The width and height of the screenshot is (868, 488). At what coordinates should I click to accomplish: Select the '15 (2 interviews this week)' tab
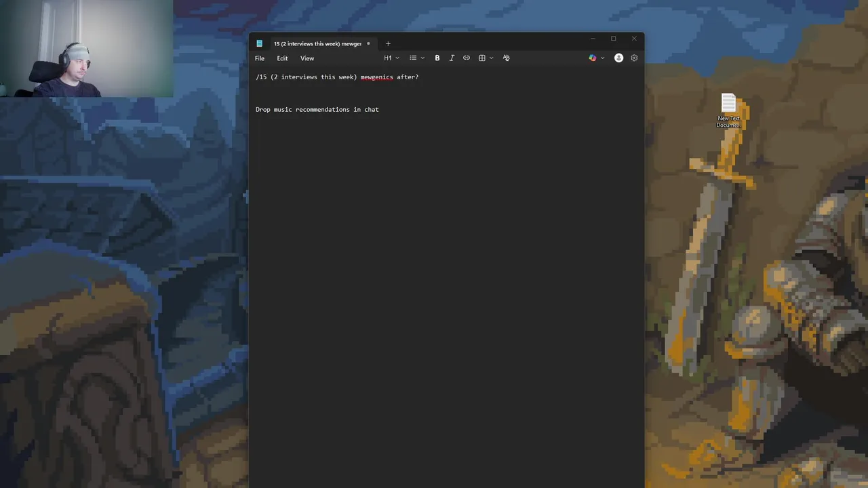[317, 44]
